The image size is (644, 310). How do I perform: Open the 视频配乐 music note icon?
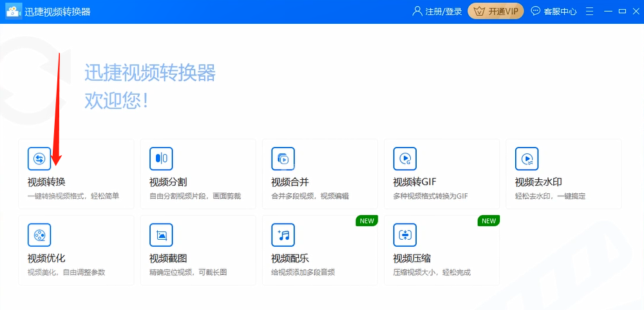[x=283, y=235]
